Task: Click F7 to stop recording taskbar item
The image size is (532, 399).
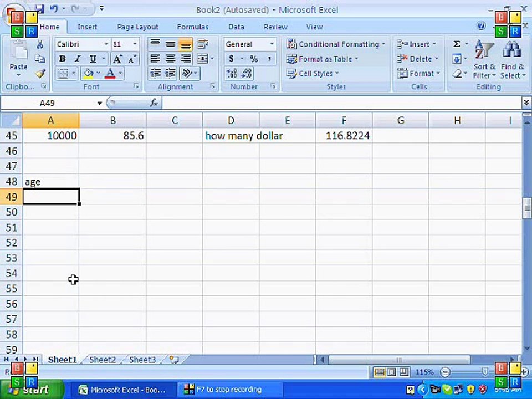Action: click(x=229, y=390)
